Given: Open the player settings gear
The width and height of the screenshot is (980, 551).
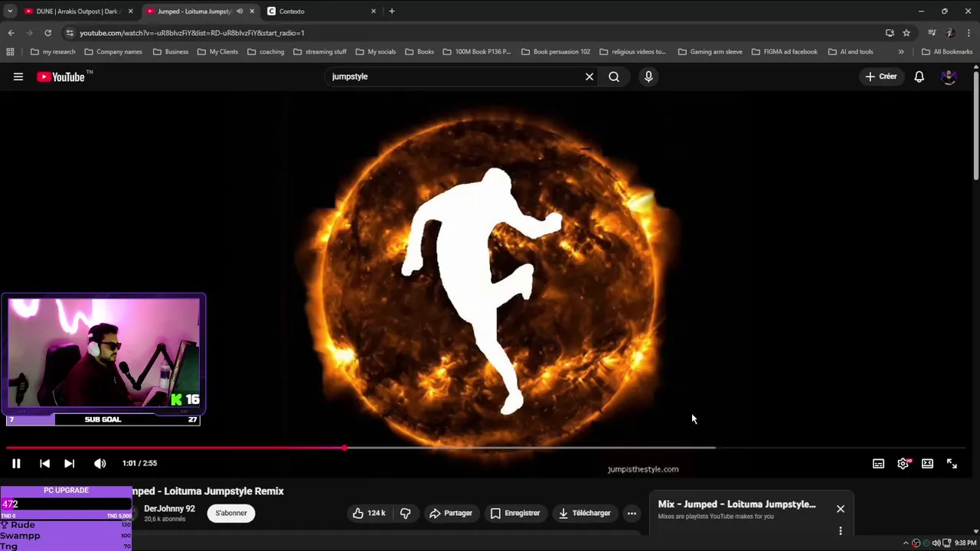Looking at the screenshot, I should click(903, 463).
